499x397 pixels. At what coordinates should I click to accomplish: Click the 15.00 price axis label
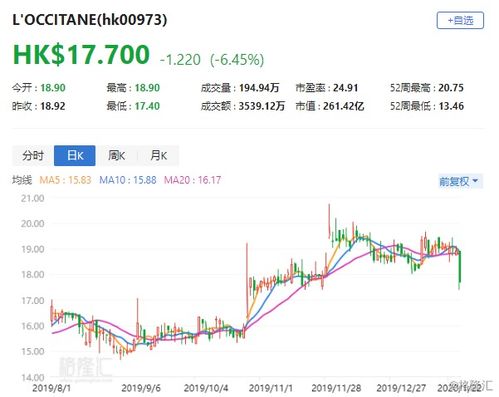[32, 352]
